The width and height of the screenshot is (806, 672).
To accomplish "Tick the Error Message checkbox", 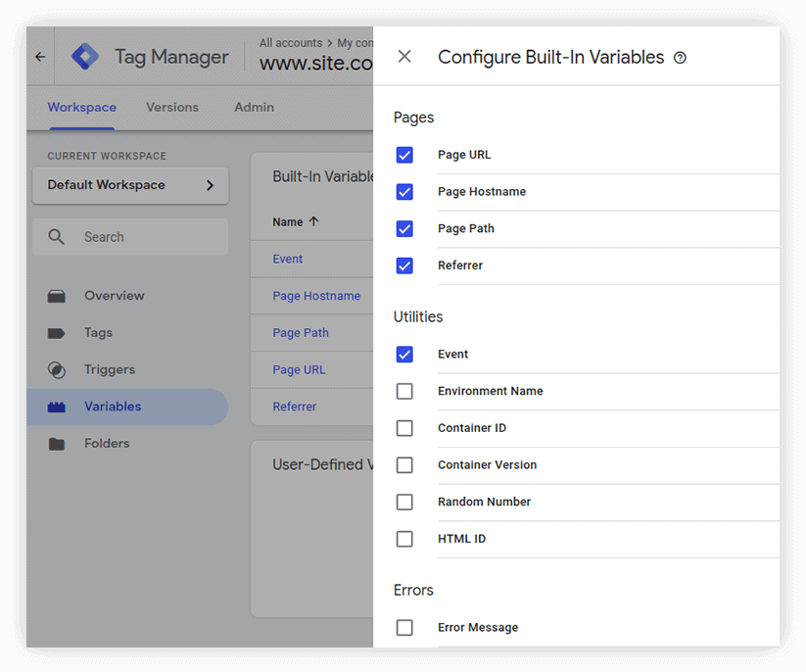I will pyautogui.click(x=404, y=628).
